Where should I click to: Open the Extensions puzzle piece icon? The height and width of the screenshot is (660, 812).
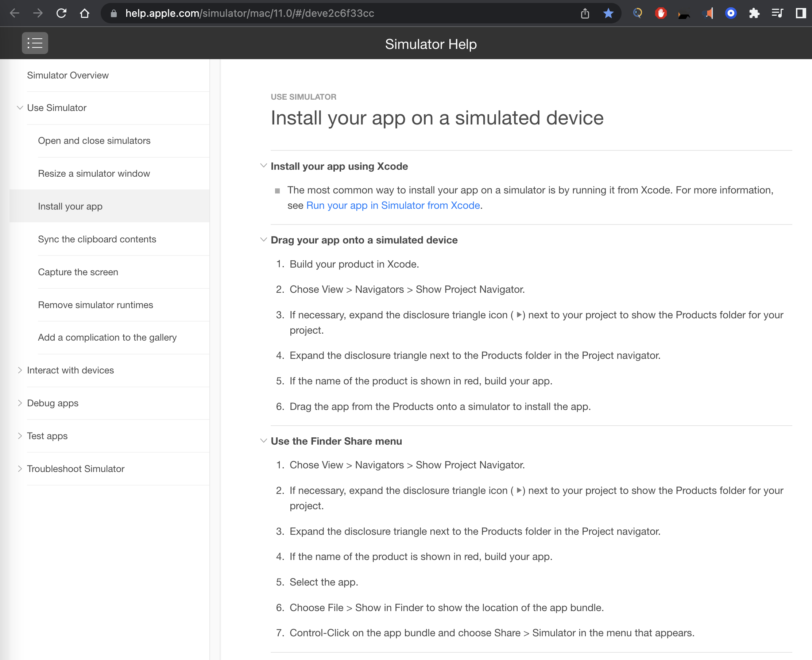pyautogui.click(x=754, y=13)
